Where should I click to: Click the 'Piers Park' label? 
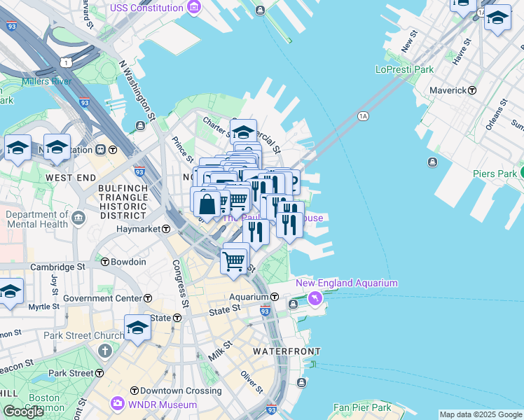coord(495,174)
